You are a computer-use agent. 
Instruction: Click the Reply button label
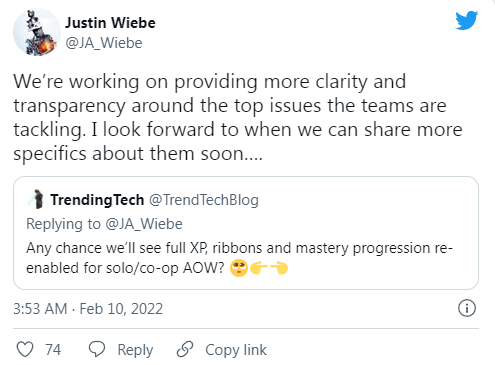coord(135,350)
